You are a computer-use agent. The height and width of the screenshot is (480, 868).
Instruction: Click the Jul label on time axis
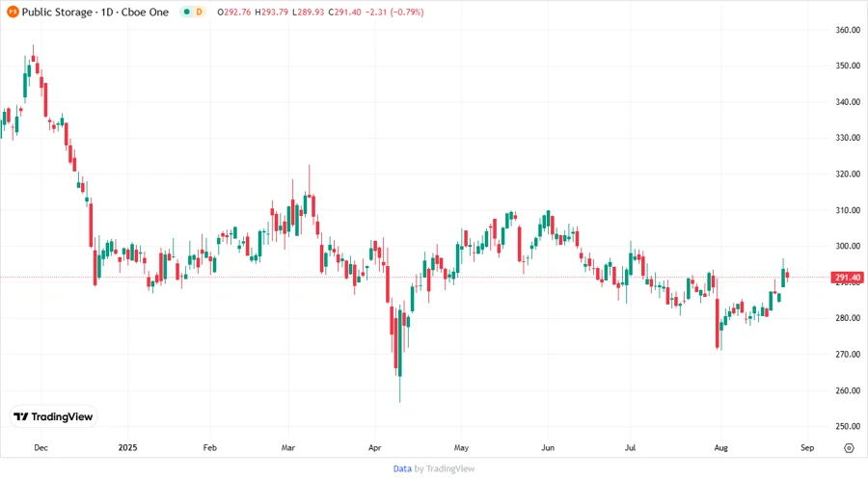tap(630, 447)
